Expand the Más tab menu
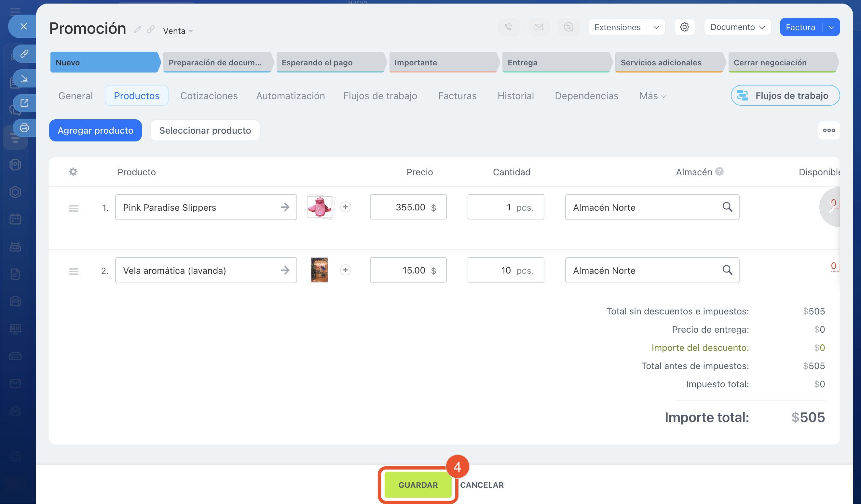This screenshot has width=861, height=504. click(x=652, y=96)
